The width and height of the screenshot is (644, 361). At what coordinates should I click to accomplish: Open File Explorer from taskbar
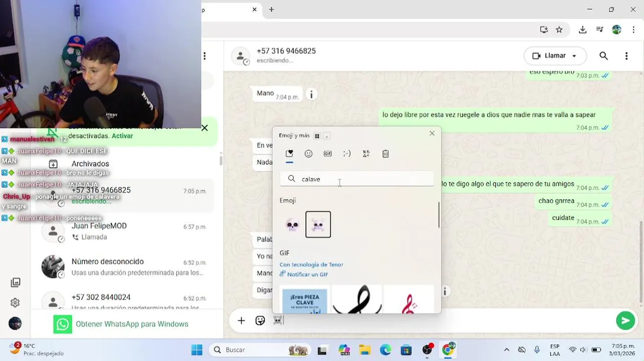tap(365, 350)
